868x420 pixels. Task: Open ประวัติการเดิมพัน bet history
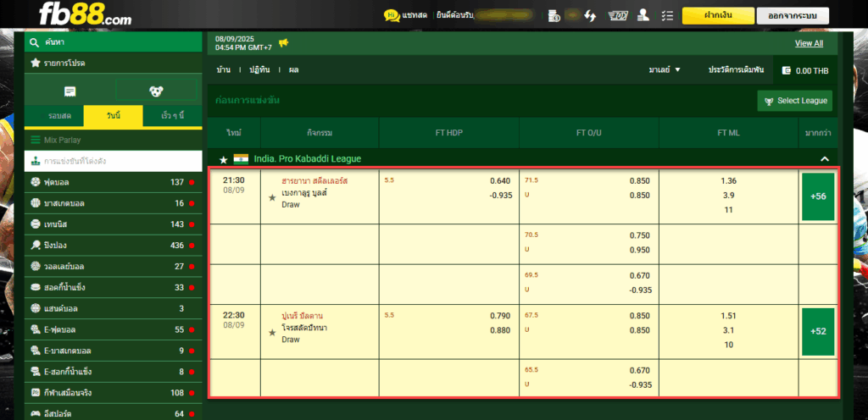[737, 70]
